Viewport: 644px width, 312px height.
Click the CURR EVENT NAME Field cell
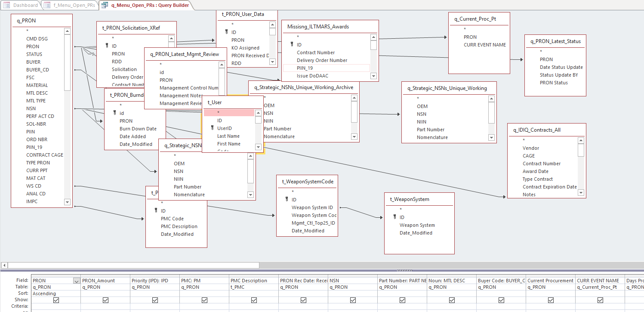(x=600, y=281)
